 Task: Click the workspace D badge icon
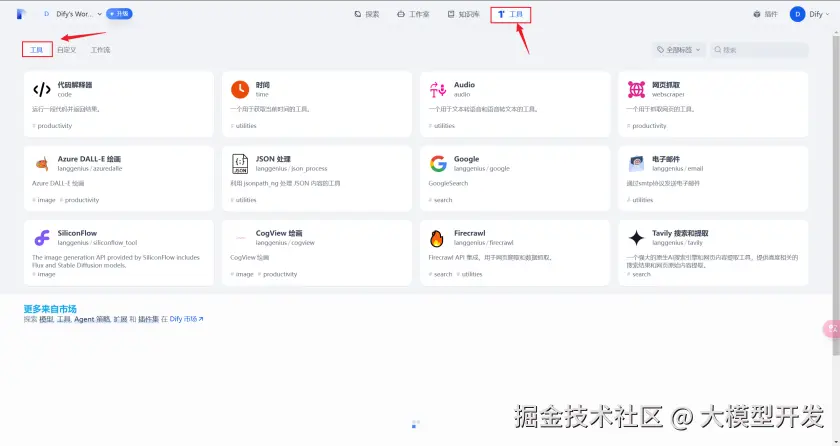point(46,14)
